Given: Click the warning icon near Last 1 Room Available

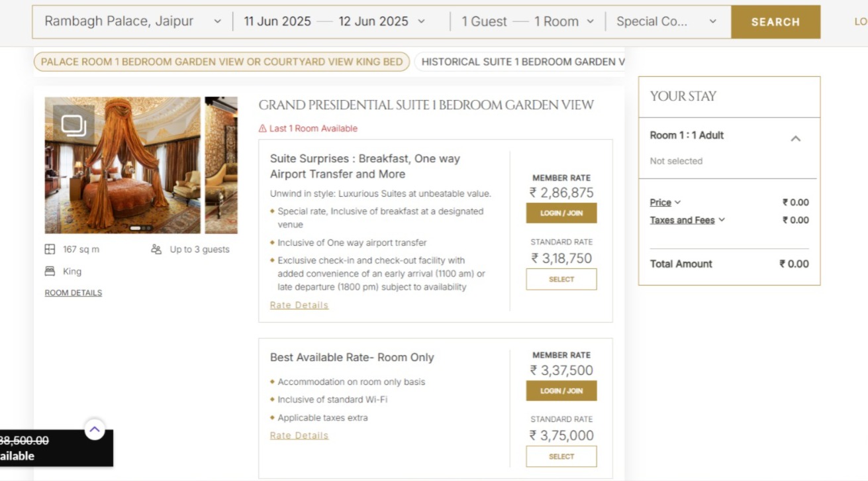Looking at the screenshot, I should pos(262,129).
